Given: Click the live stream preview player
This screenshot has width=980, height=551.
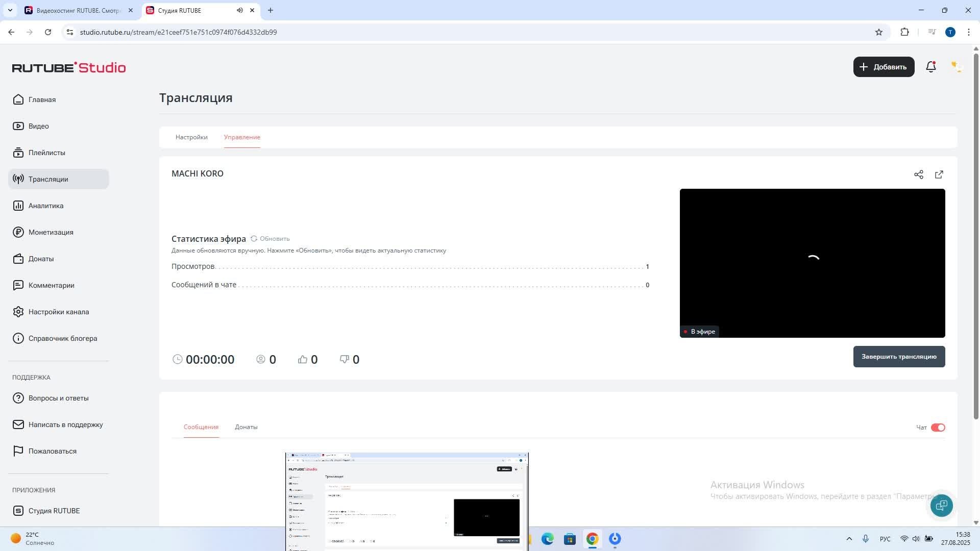Looking at the screenshot, I should [812, 263].
